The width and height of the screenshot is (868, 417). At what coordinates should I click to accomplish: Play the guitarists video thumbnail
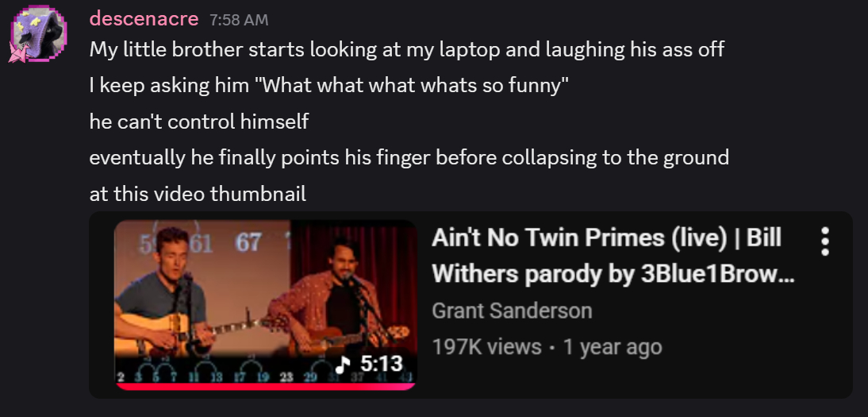(x=266, y=304)
